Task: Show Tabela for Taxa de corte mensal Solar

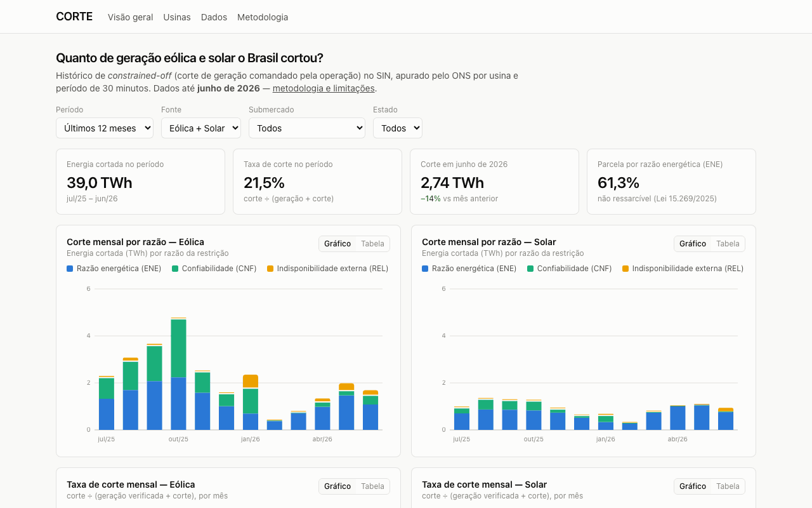Action: (728, 486)
